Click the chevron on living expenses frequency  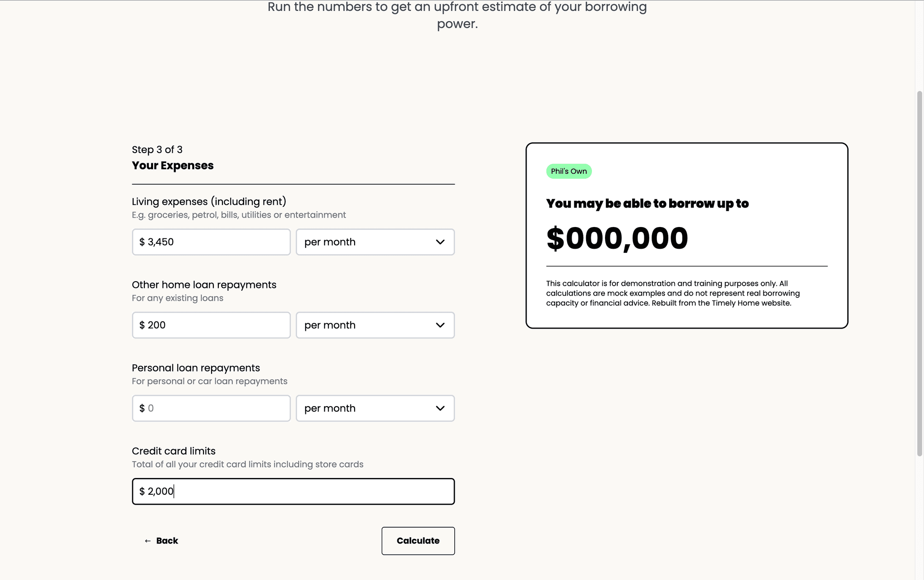pyautogui.click(x=440, y=242)
